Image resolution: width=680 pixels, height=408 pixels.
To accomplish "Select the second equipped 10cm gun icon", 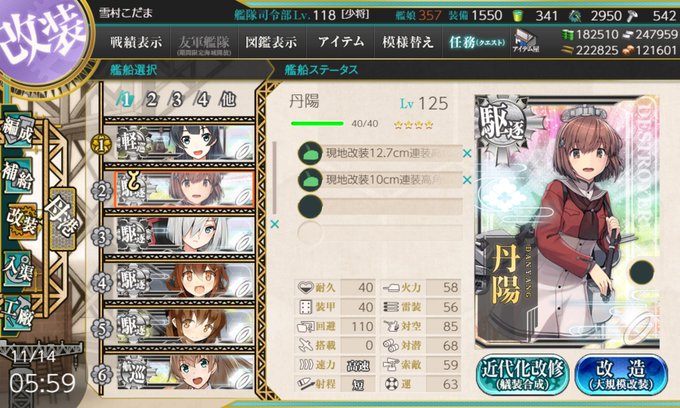I will [x=310, y=180].
